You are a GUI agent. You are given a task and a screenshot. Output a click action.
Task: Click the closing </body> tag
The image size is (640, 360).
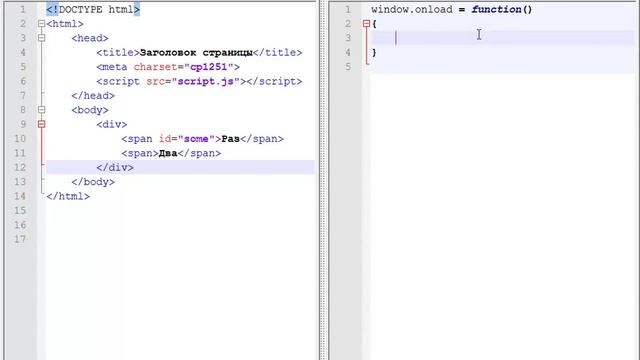tap(93, 182)
